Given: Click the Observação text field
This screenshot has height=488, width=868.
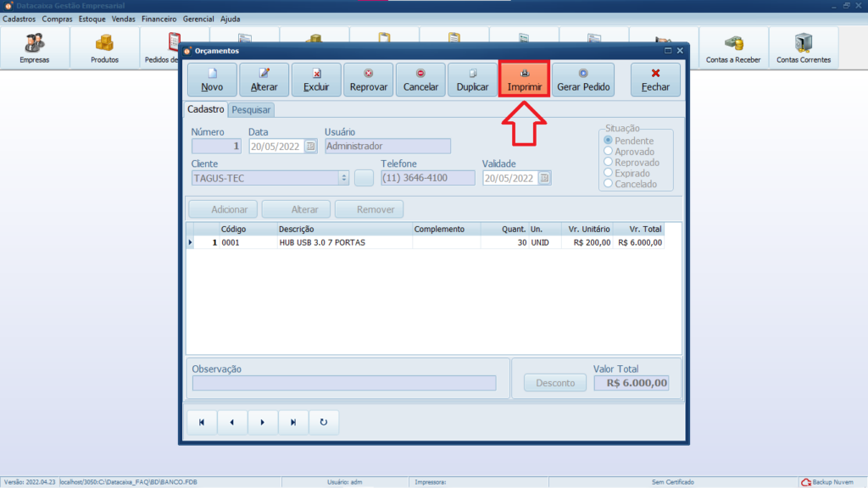Looking at the screenshot, I should pos(344,383).
